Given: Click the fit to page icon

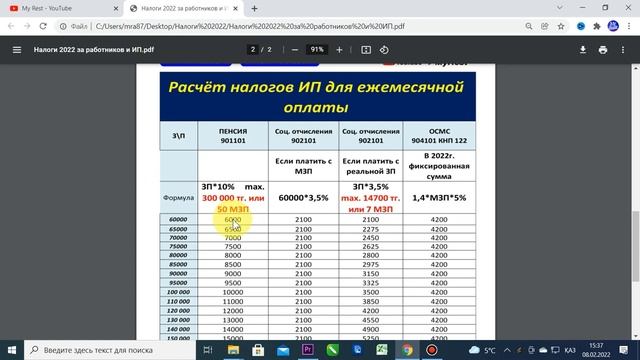Looking at the screenshot, I should click(366, 50).
